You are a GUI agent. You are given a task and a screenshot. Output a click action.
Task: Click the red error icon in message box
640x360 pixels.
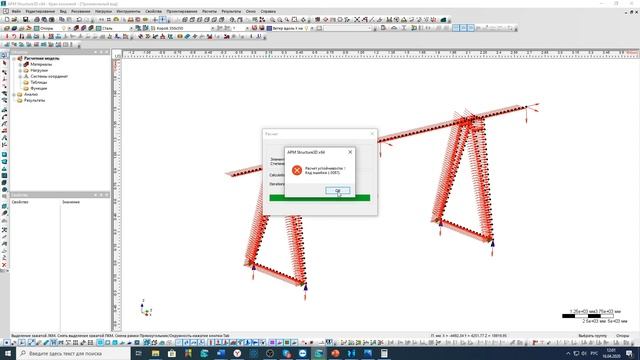(x=297, y=170)
